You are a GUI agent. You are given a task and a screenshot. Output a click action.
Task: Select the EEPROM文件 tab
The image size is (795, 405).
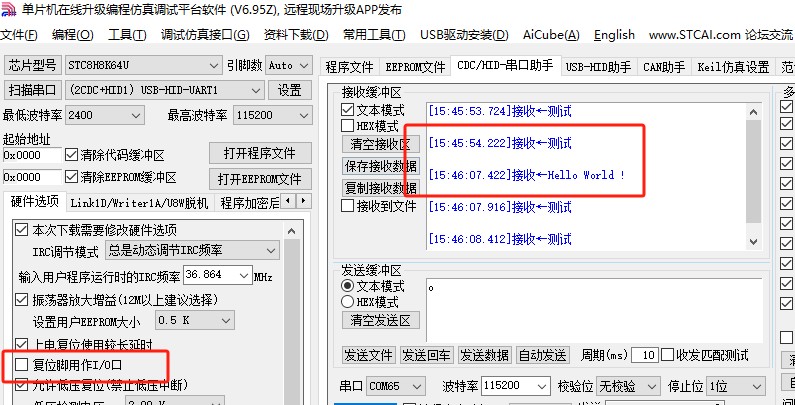click(x=415, y=66)
